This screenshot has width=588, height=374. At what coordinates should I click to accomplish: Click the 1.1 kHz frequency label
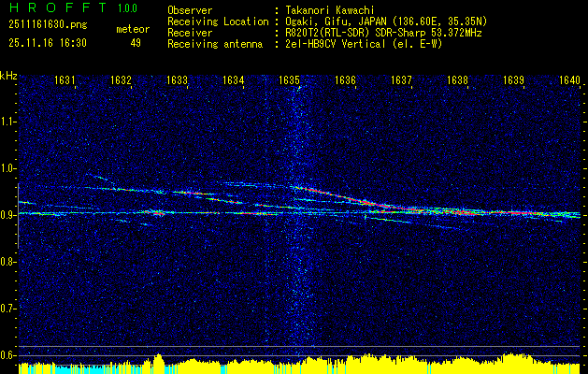coord(7,122)
